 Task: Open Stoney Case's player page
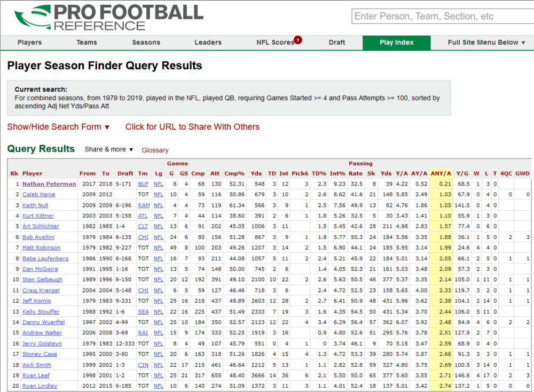40,354
